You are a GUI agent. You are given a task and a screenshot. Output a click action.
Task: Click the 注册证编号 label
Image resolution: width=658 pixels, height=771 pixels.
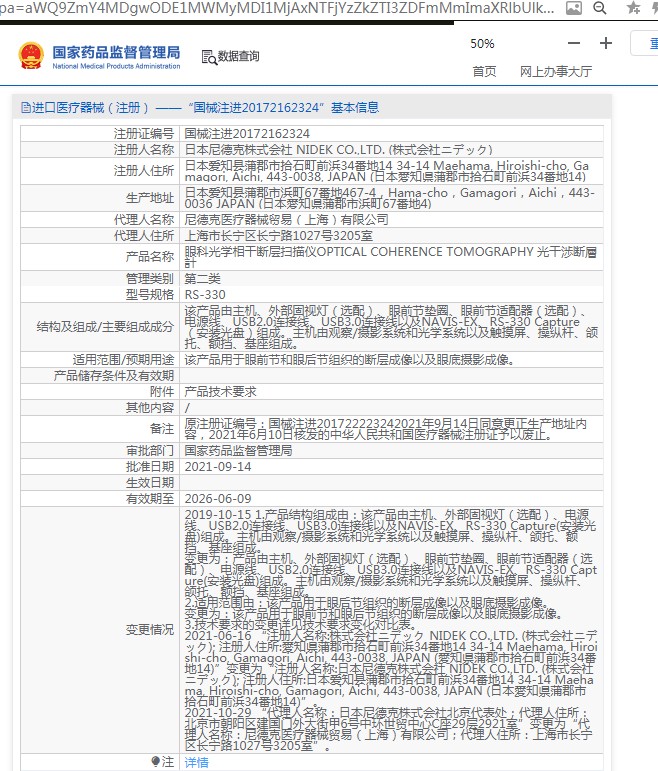144,134
